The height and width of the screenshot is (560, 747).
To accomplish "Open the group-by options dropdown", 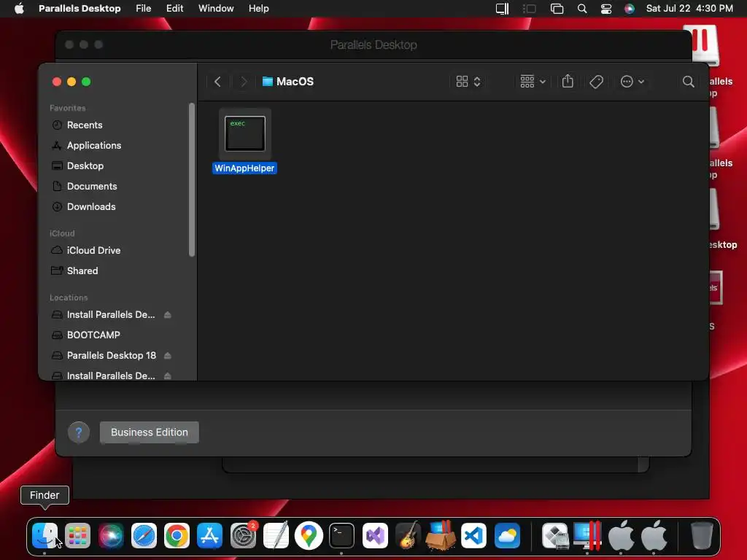I will [533, 82].
